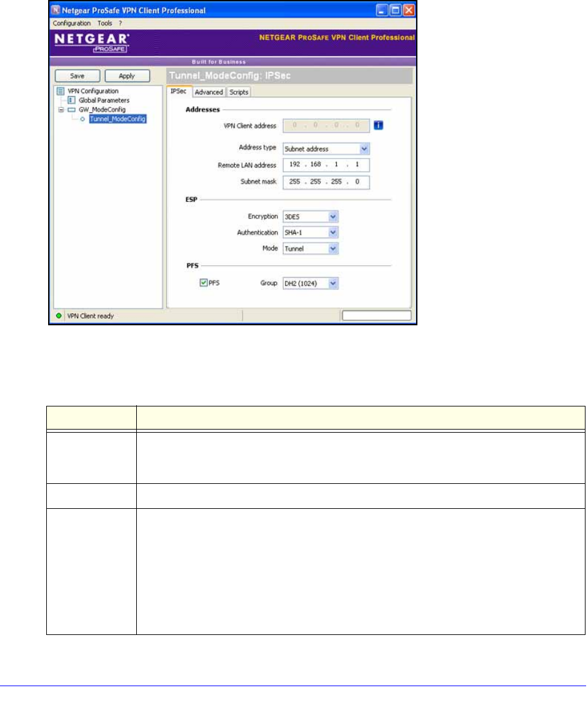Image resolution: width=588 pixels, height=728 pixels.
Task: Click the info icon beside VPN Client address
Action: [379, 125]
